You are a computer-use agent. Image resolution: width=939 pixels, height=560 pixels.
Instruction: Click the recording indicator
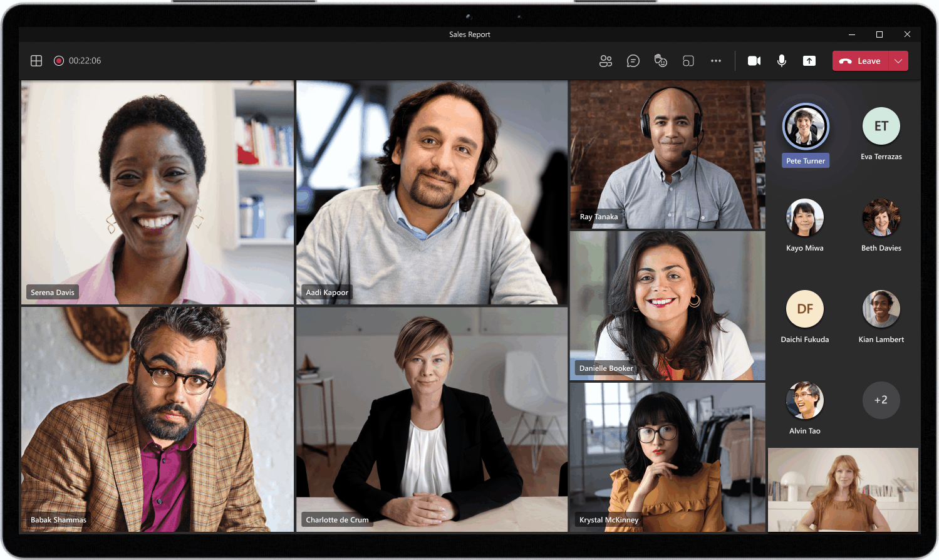59,61
